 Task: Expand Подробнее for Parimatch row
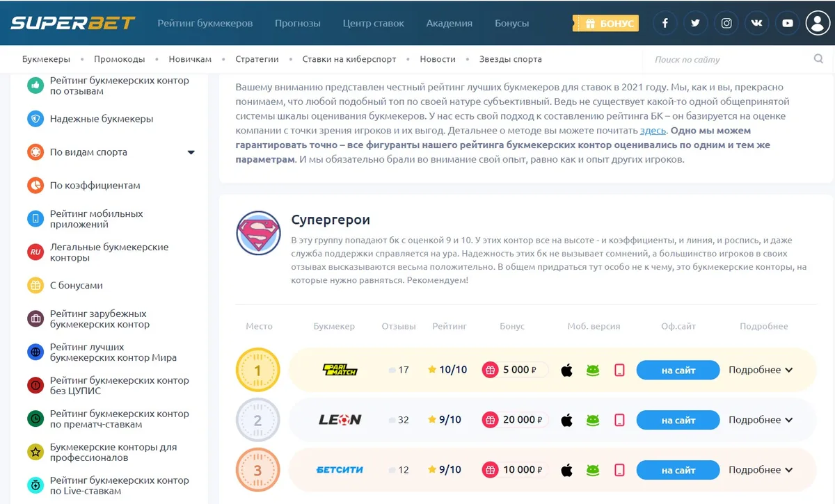(x=761, y=370)
